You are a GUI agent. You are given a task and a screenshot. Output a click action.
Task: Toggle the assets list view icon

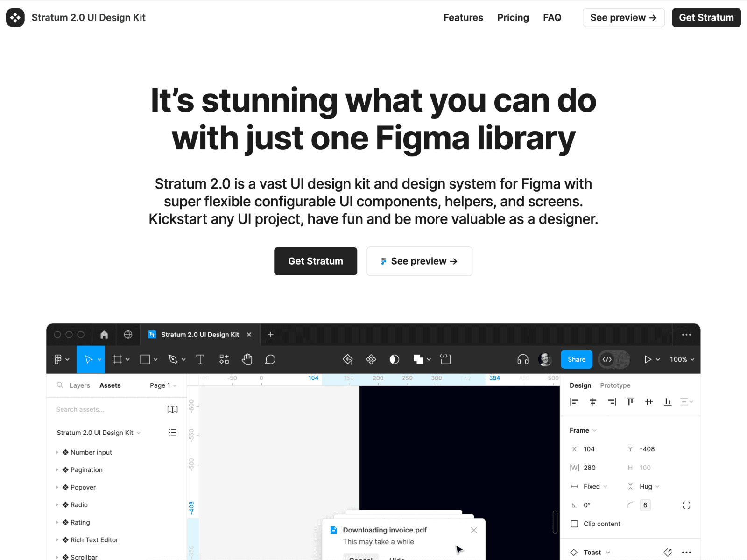(x=172, y=433)
